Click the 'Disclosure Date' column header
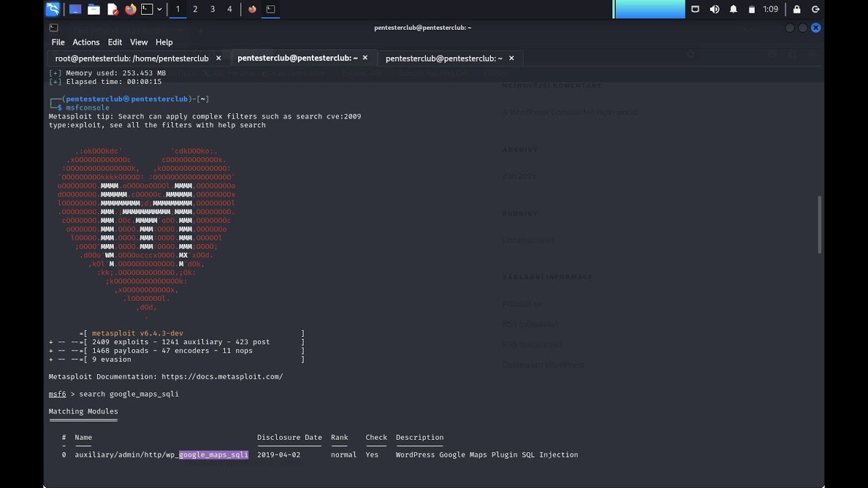 [x=290, y=437]
